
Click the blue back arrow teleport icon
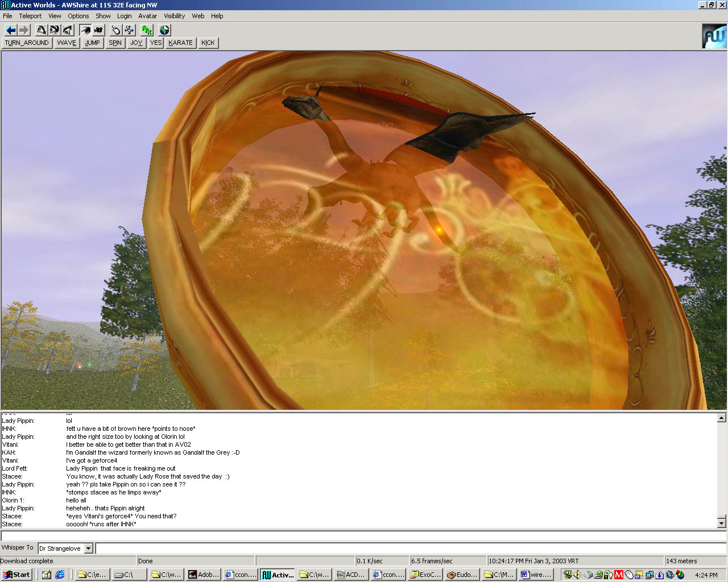click(11, 30)
